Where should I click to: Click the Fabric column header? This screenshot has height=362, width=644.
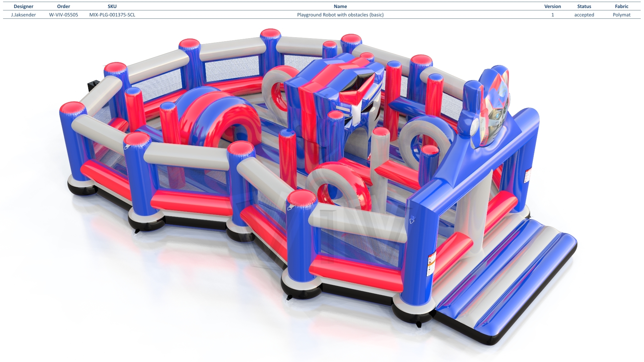coord(622,6)
